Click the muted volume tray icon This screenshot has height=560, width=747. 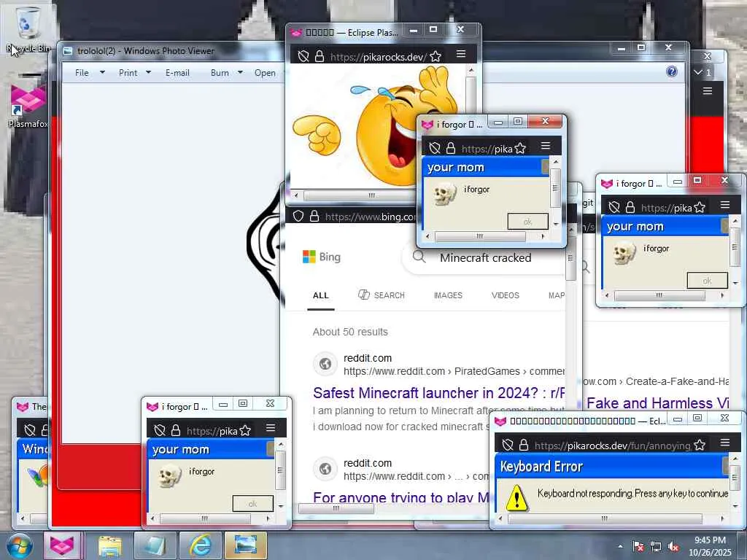(673, 547)
